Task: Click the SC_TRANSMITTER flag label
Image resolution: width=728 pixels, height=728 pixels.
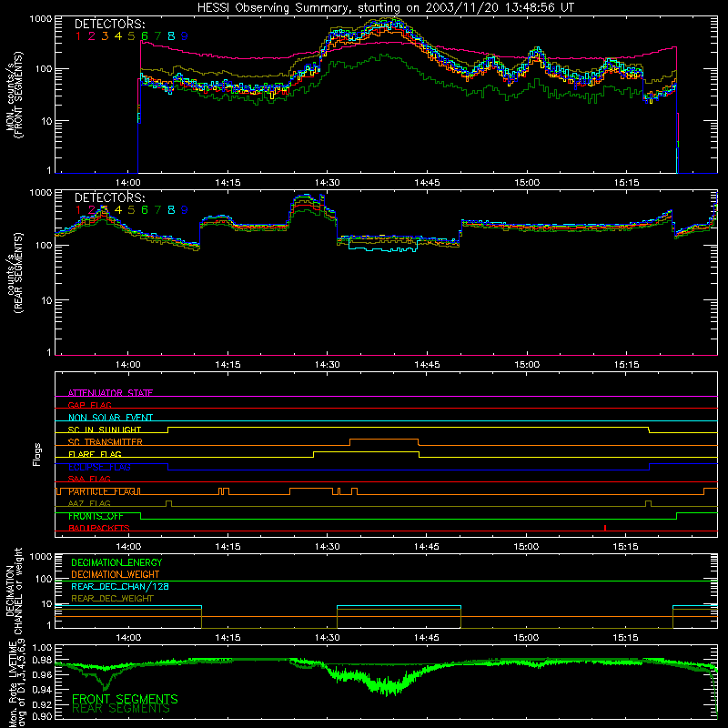Action: (106, 441)
